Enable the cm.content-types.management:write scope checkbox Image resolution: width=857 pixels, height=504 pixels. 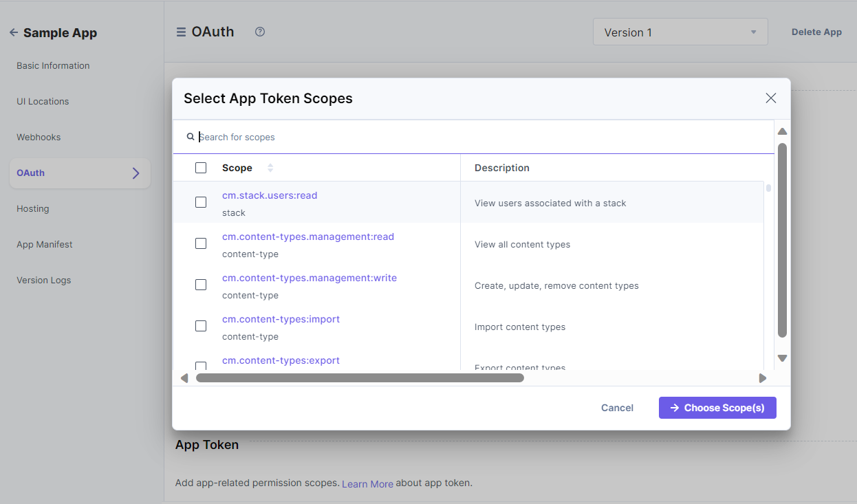tap(201, 285)
